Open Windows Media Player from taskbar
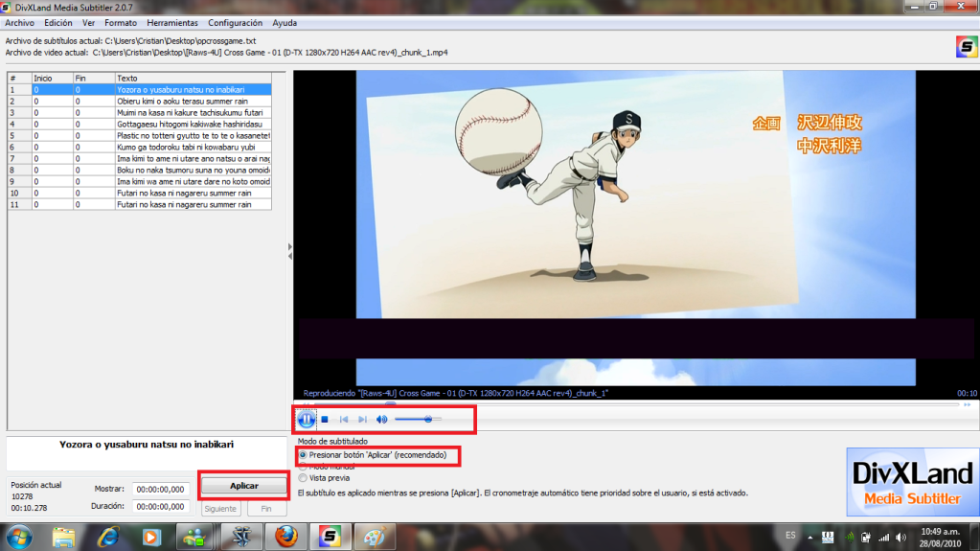This screenshot has width=980, height=551. click(151, 538)
